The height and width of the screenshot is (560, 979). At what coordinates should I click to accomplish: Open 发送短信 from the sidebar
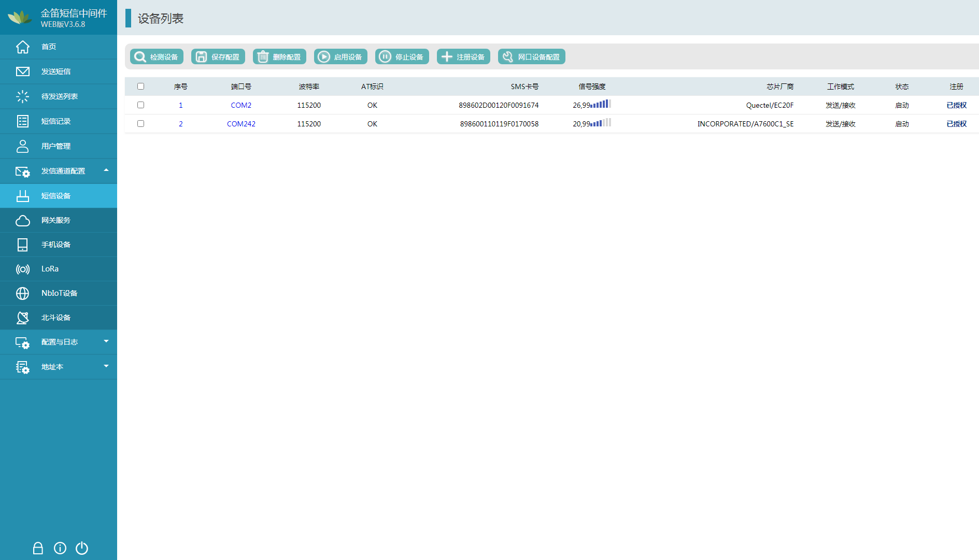pyautogui.click(x=56, y=71)
